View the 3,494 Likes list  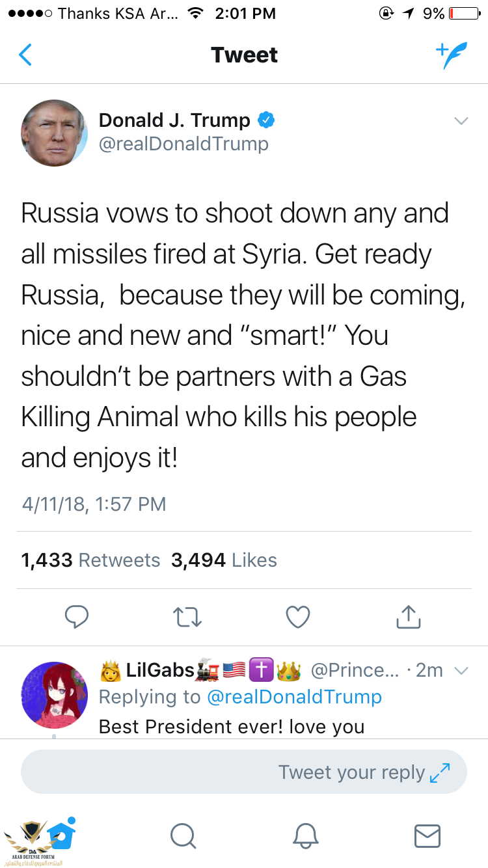pos(224,560)
